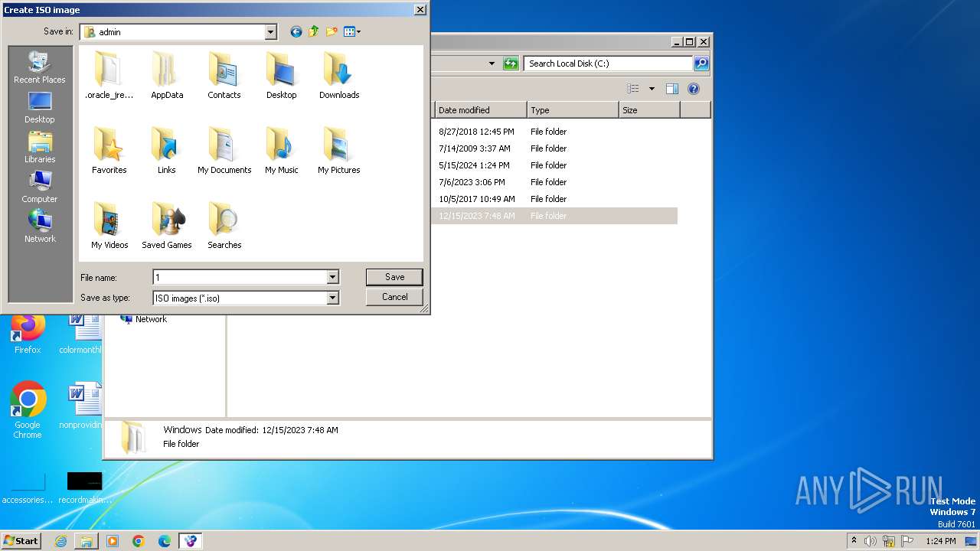Image resolution: width=980 pixels, height=551 pixels.
Task: Sort by Type column
Action: (x=573, y=110)
